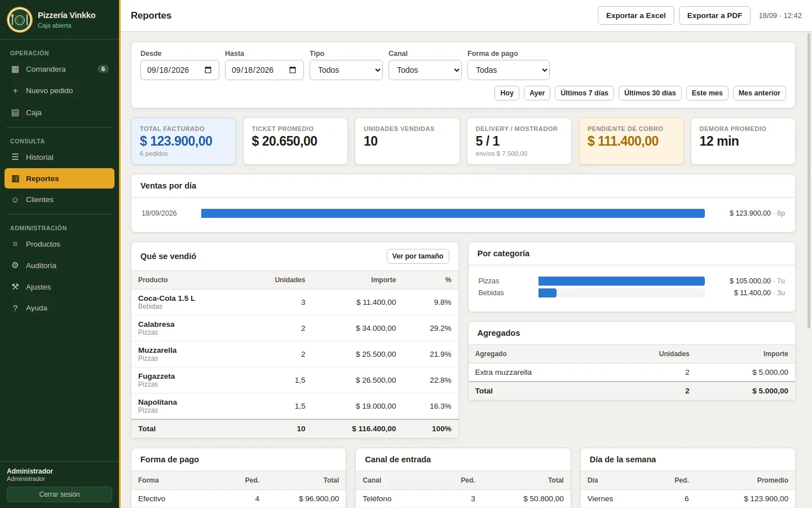This screenshot has height=508, width=812.
Task: Select the Mes anterior range
Action: tap(760, 93)
